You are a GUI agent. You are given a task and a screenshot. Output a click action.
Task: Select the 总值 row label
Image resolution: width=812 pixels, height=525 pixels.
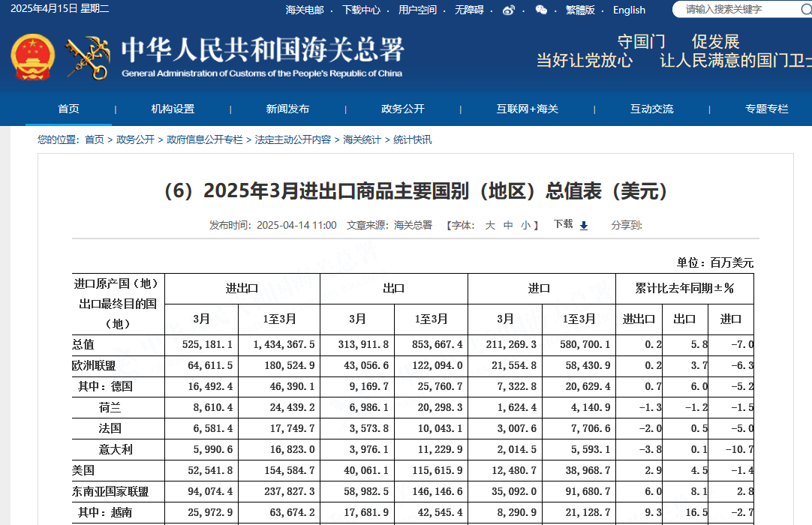tap(83, 345)
